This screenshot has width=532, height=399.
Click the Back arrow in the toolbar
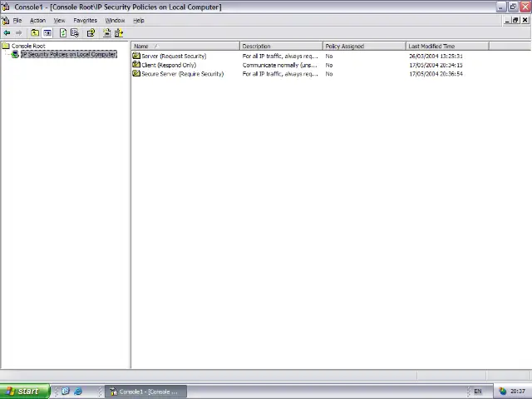(7, 33)
